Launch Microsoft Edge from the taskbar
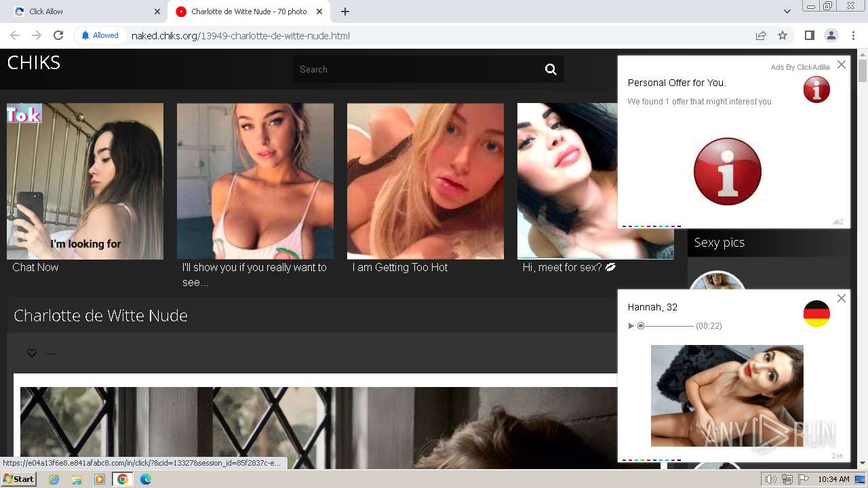The image size is (868, 488). 146,479
